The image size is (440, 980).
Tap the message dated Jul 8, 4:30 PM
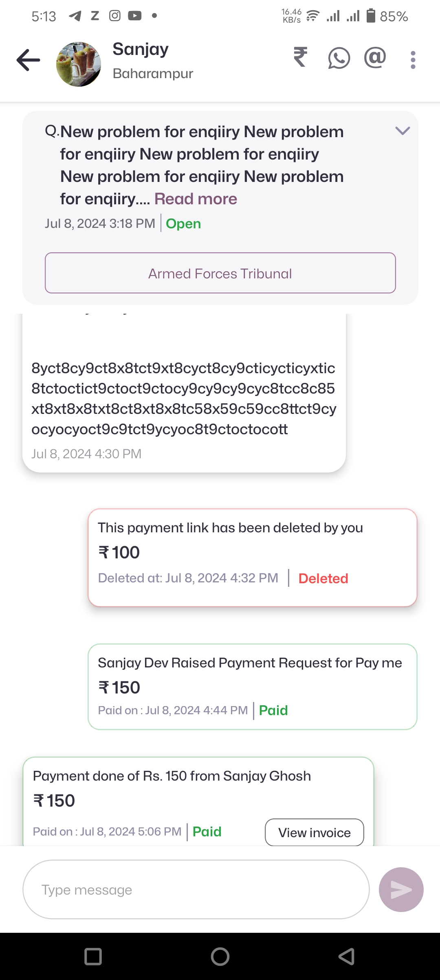click(x=184, y=399)
